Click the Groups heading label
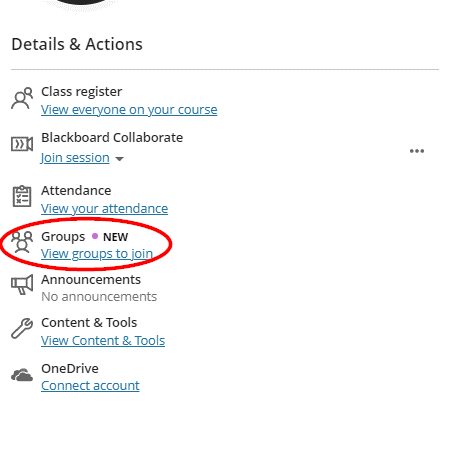The height and width of the screenshot is (468, 460). pyautogui.click(x=63, y=237)
